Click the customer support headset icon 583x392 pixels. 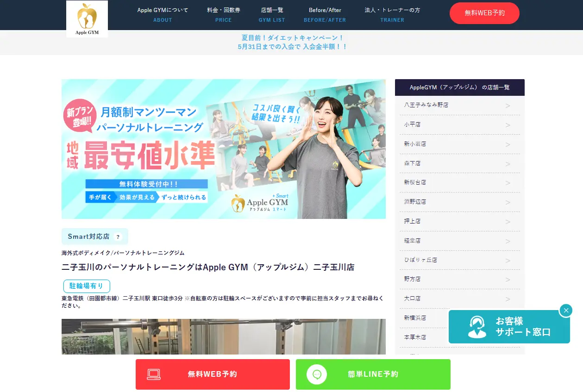[x=476, y=327]
